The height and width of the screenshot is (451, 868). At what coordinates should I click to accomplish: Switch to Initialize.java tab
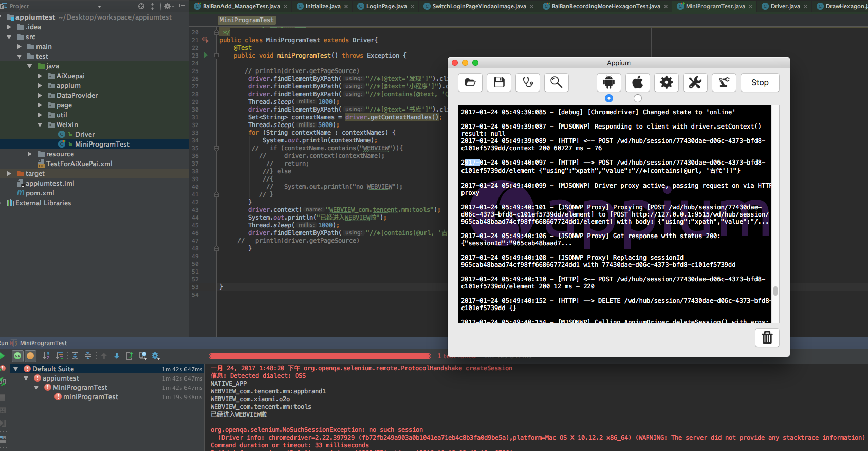(323, 6)
